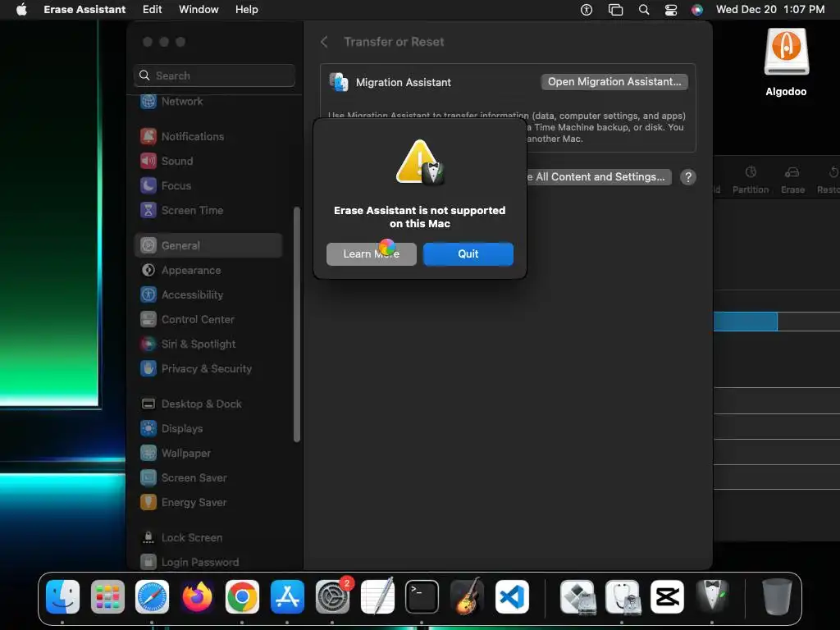The width and height of the screenshot is (840, 630).
Task: Open the Trash in the Dock
Action: (x=777, y=596)
